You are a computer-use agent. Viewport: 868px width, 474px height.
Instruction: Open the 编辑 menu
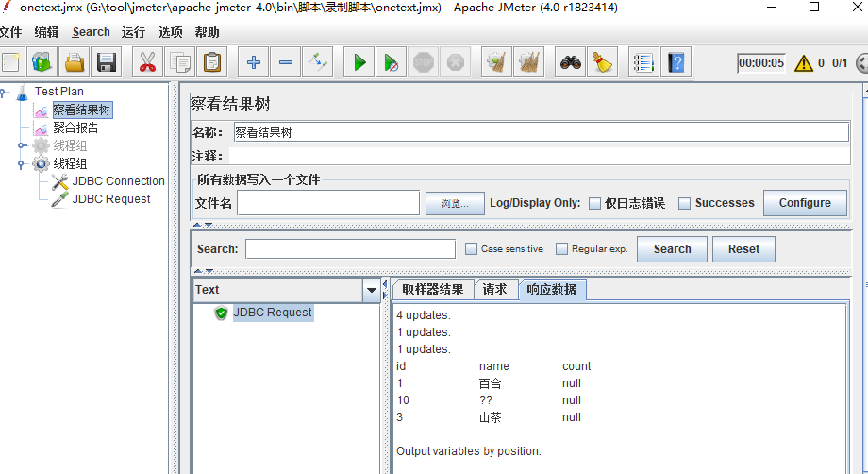(x=46, y=32)
